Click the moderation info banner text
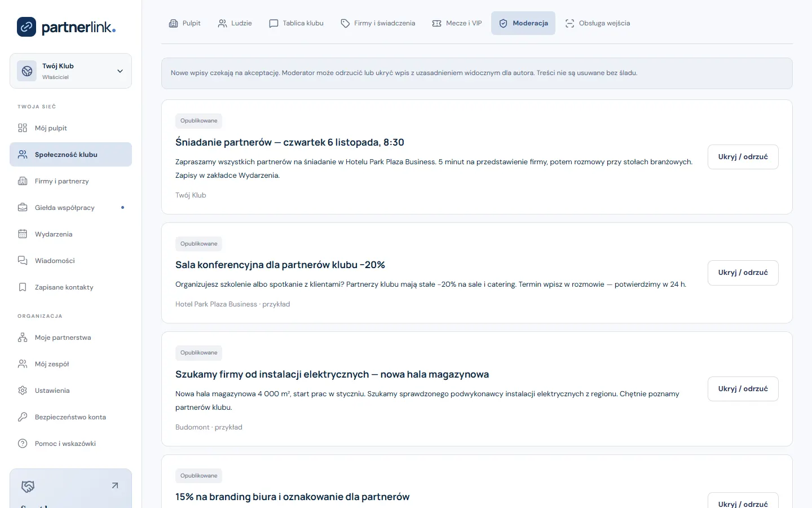 tap(404, 73)
